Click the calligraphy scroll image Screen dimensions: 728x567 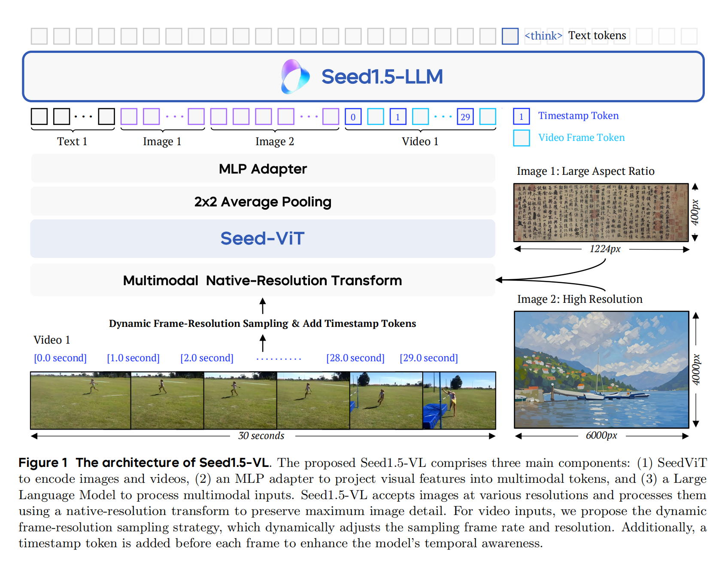[x=601, y=213]
